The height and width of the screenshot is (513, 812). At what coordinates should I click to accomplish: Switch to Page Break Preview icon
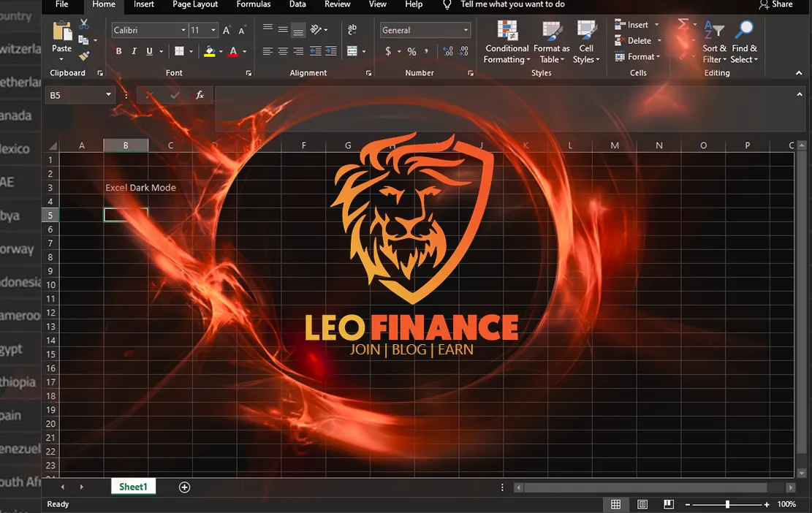(669, 504)
